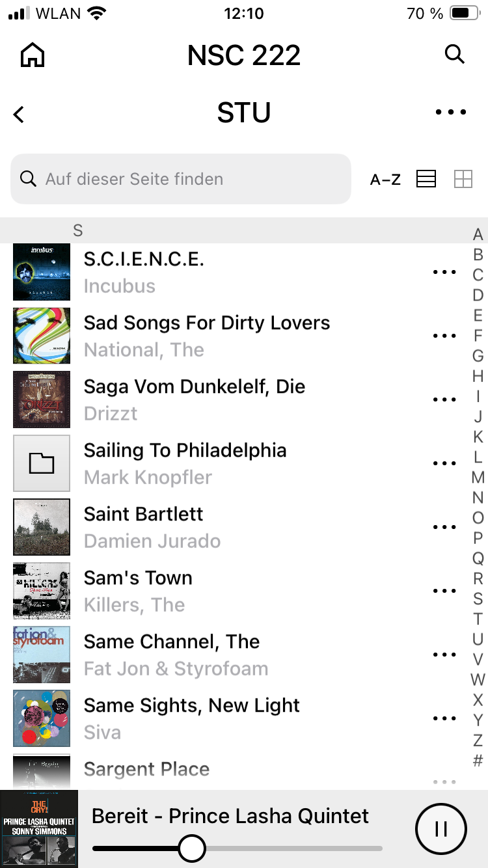Click the playback progress slider knob
Image resolution: width=488 pixels, height=868 pixels.
(x=191, y=848)
